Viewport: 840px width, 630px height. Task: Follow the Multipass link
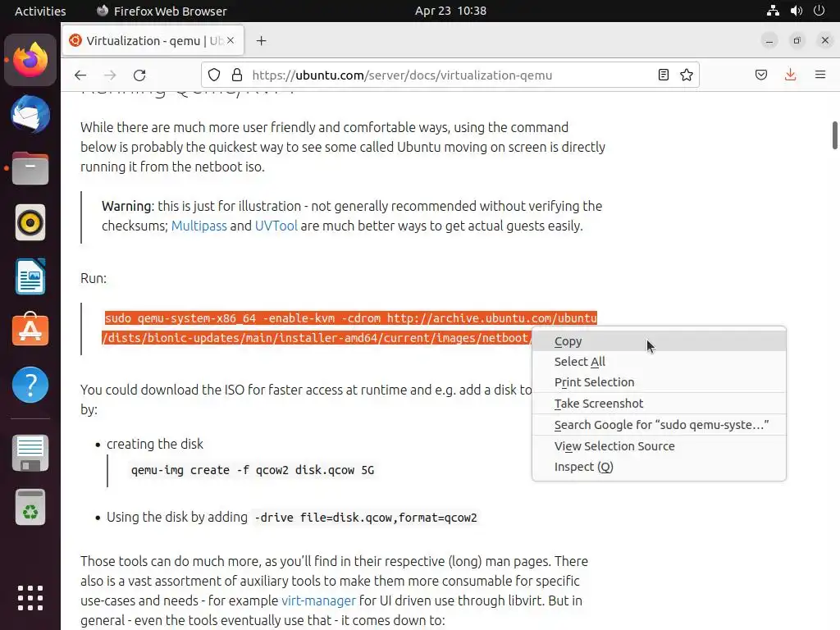click(199, 226)
